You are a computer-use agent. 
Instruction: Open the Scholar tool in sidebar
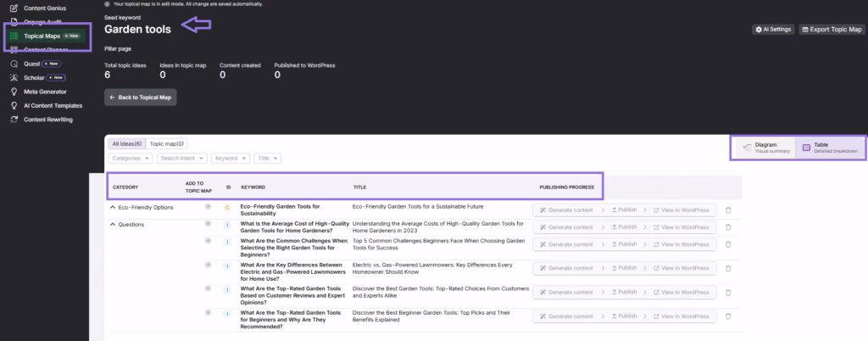click(x=37, y=77)
